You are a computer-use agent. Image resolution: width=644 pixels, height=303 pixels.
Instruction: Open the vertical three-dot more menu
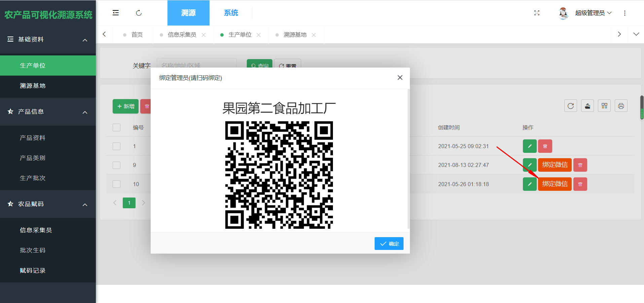[x=625, y=13]
